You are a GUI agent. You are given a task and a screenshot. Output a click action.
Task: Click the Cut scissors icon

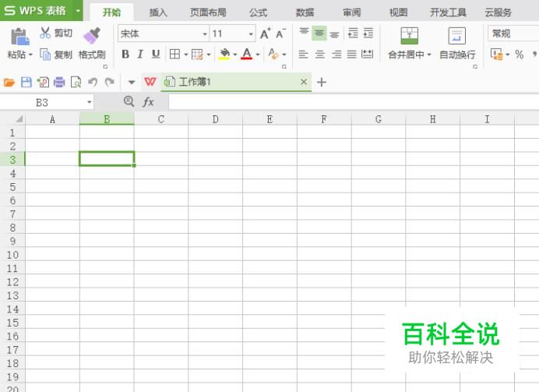pos(45,33)
